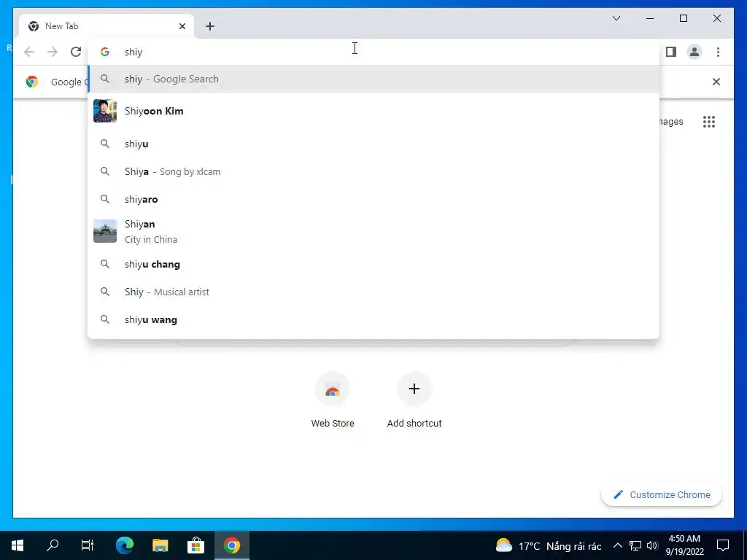The image size is (747, 560).
Task: Launch Microsoft Edge from taskbar
Action: point(125,545)
